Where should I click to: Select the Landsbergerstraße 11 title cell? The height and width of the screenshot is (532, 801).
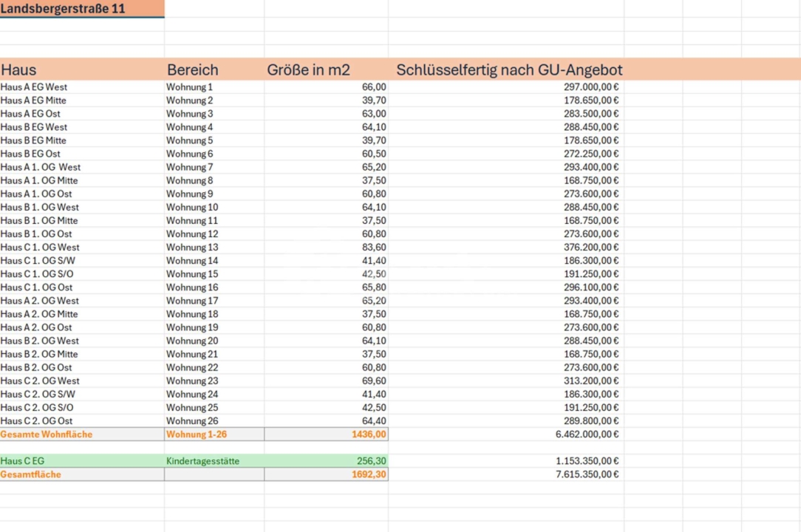click(81, 9)
